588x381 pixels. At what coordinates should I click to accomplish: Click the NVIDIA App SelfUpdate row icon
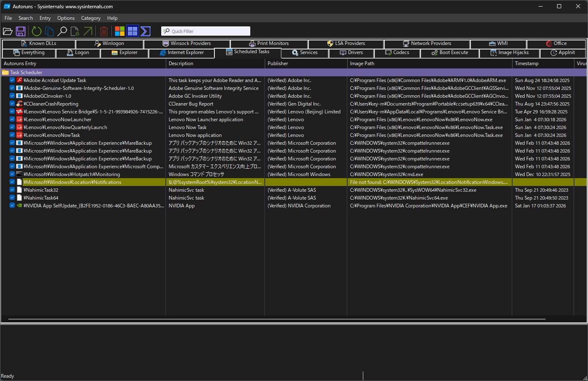point(19,206)
